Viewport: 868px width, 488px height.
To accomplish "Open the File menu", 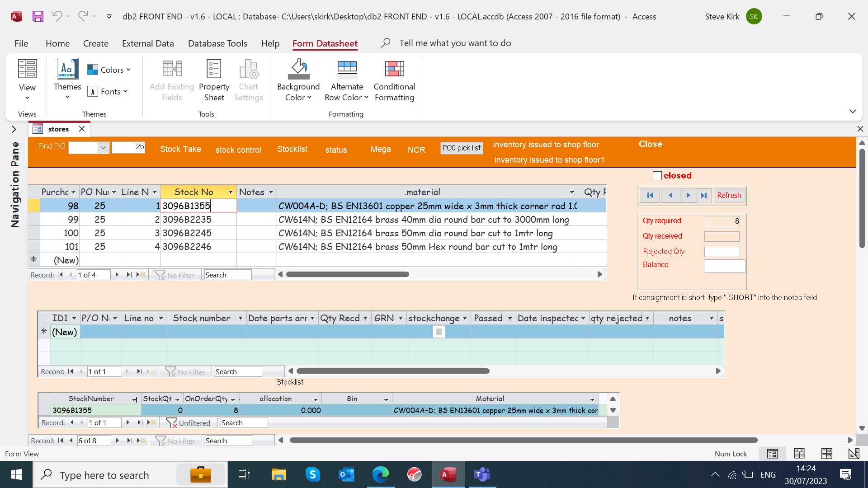I will pos(21,43).
